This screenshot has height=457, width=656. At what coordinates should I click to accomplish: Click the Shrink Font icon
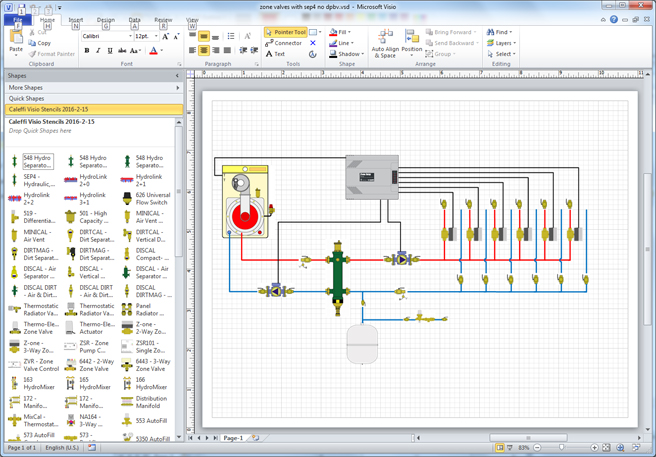tap(176, 36)
